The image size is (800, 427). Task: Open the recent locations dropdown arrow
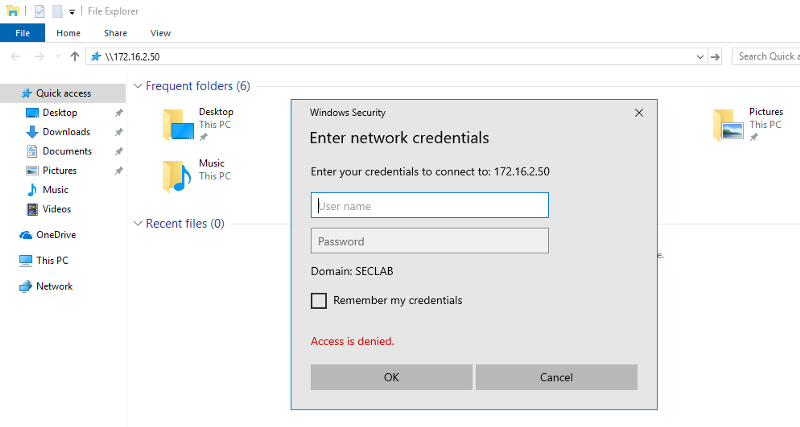58,57
